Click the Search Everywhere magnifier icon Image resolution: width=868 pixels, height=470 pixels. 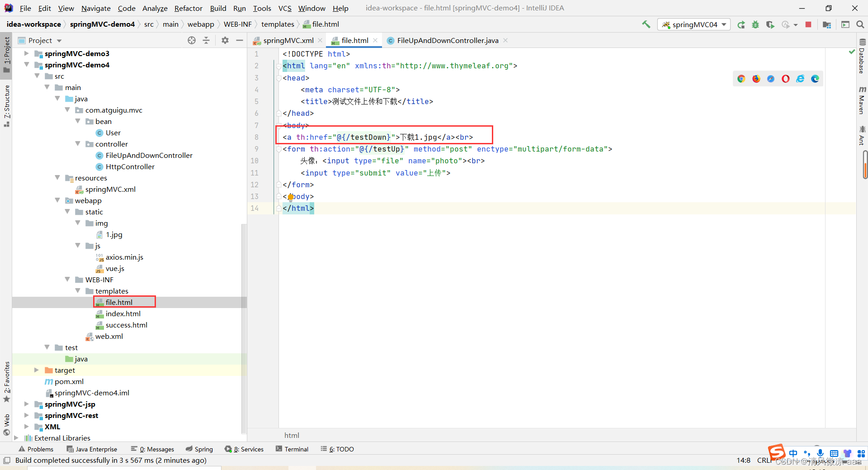pyautogui.click(x=860, y=24)
